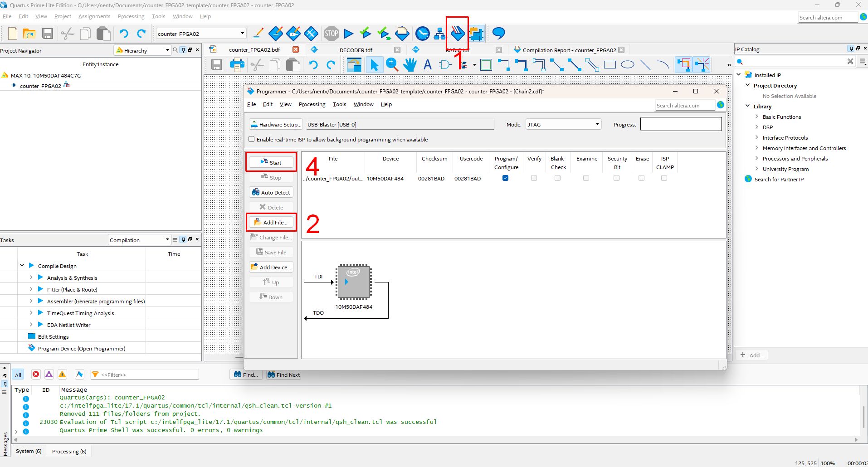The width and height of the screenshot is (868, 467).
Task: Expand Basic Functions in IP Catalog
Action: (x=756, y=117)
